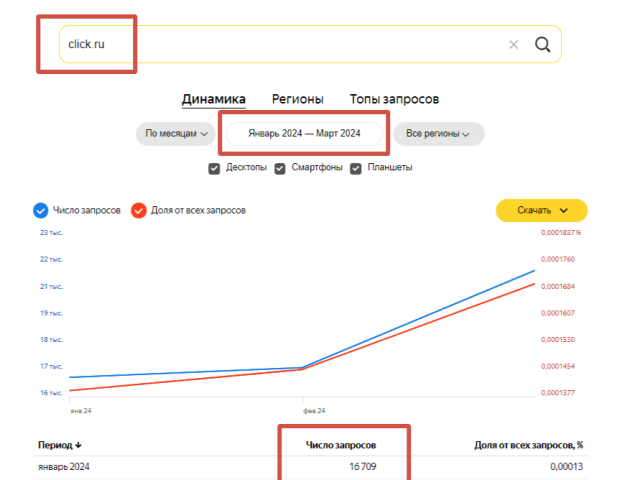Uncheck the Смартфоны checkbox

280,169
